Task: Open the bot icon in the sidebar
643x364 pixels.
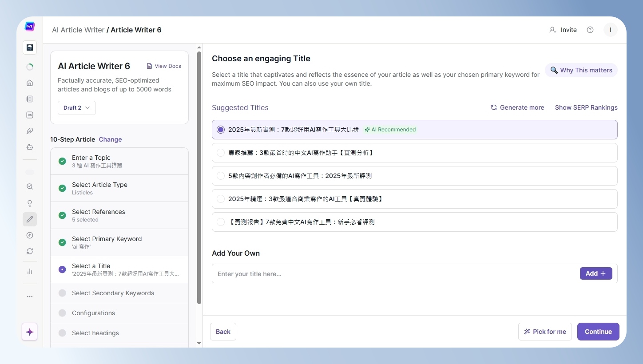Action: pyautogui.click(x=30, y=147)
